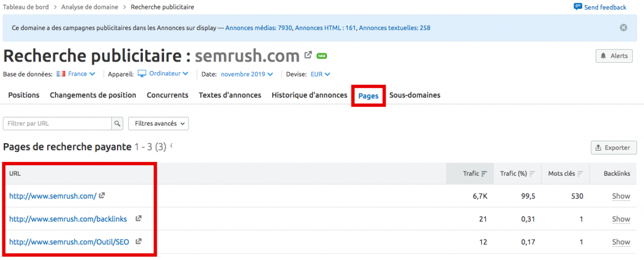Open the France database dropdown
Image resolution: width=644 pixels, height=260 pixels.
click(82, 74)
